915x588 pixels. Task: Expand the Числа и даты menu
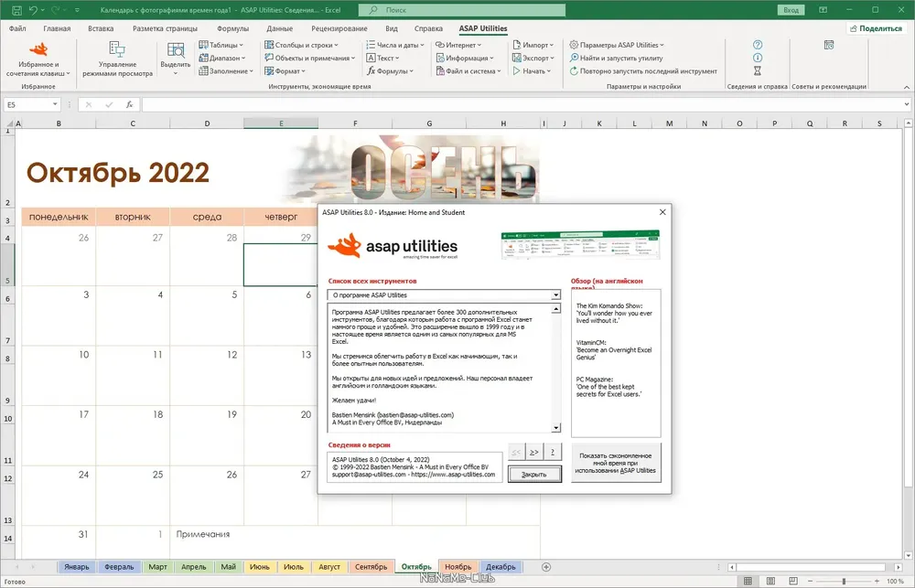(395, 45)
